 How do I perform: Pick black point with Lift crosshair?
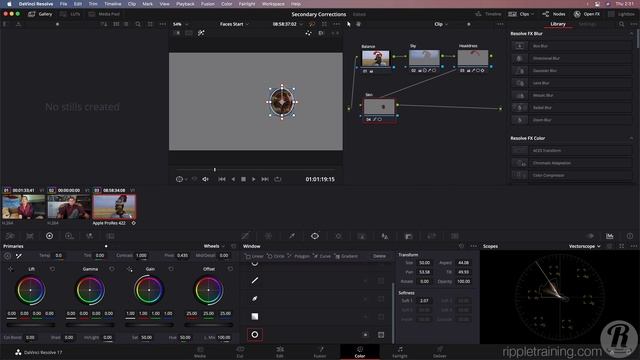click(x=10, y=269)
